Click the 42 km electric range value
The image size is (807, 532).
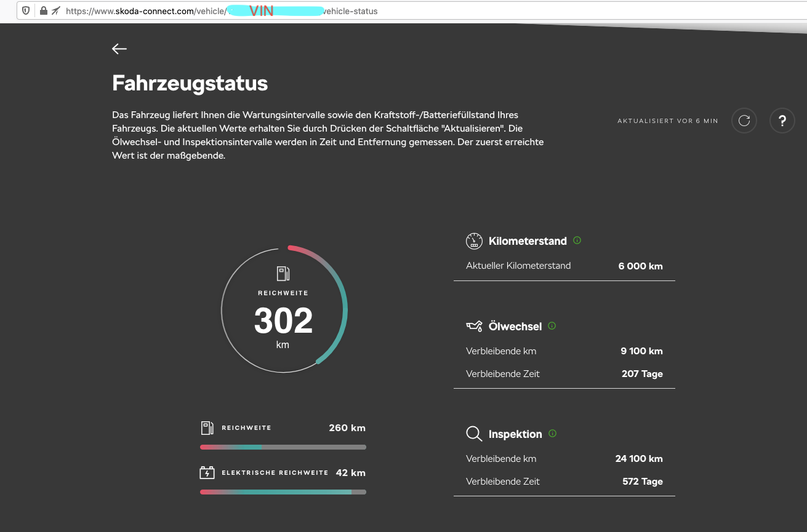(351, 473)
